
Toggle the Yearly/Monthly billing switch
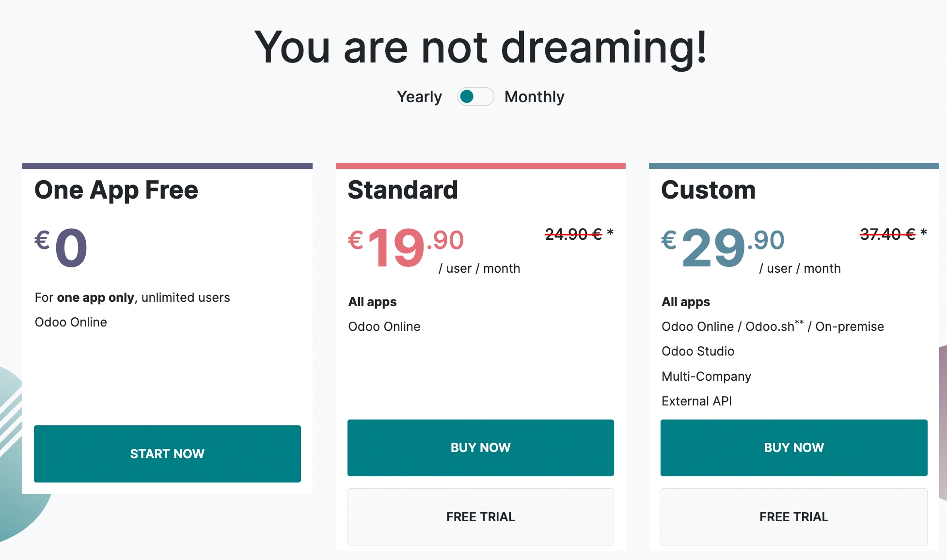click(475, 96)
